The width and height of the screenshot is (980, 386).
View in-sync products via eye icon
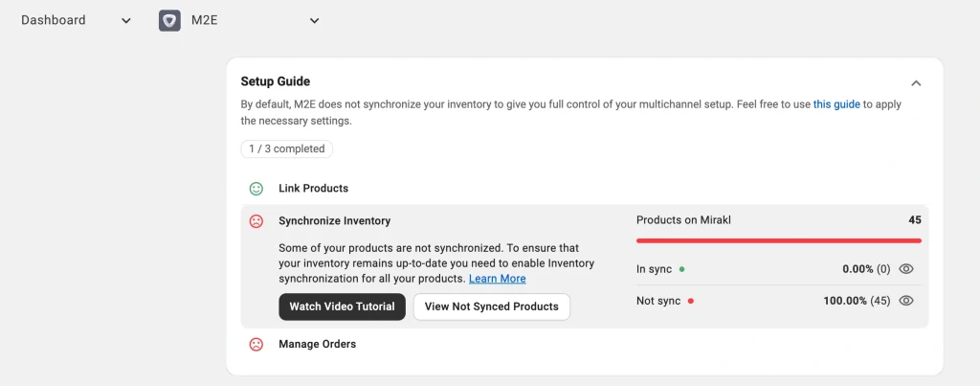(x=906, y=269)
